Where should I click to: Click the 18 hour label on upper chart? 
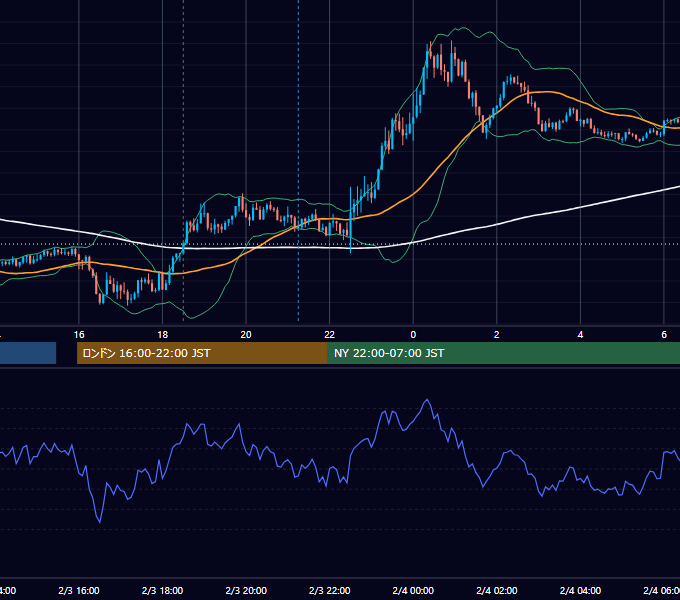pyautogui.click(x=163, y=335)
